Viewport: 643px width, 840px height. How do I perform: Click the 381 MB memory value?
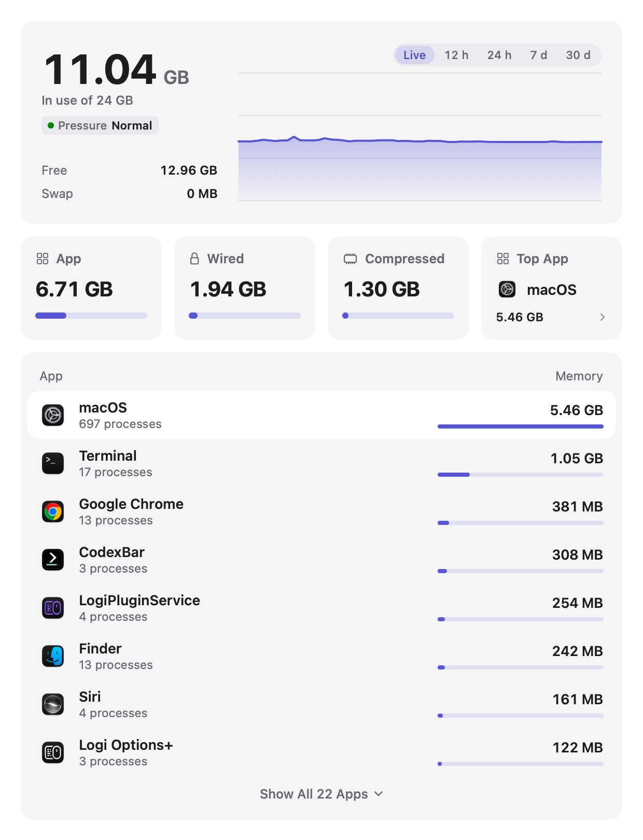click(577, 507)
